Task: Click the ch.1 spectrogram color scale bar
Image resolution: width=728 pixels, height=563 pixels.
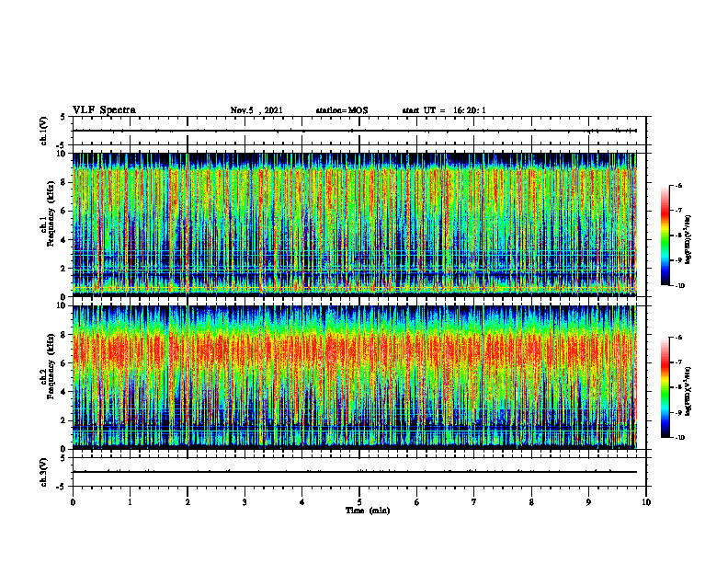Action: [x=665, y=236]
